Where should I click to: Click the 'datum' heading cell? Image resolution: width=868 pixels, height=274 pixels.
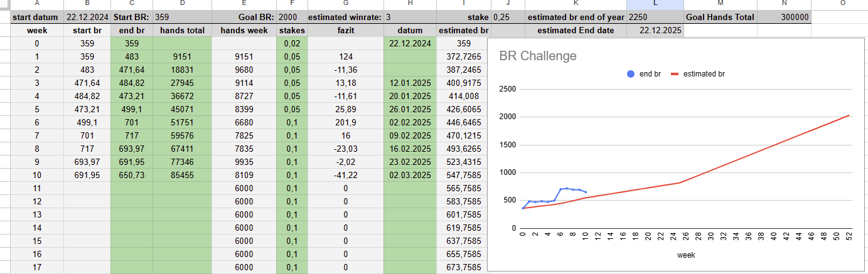click(x=410, y=30)
